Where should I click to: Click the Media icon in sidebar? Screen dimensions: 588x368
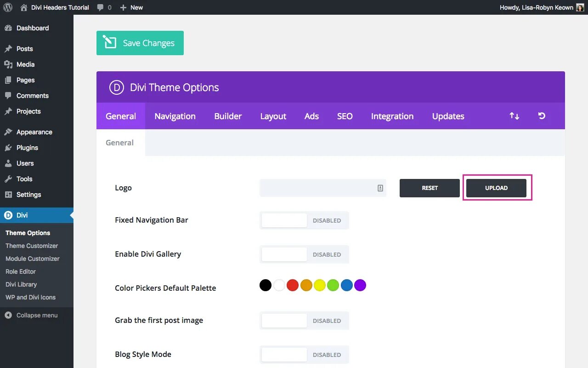(8, 64)
